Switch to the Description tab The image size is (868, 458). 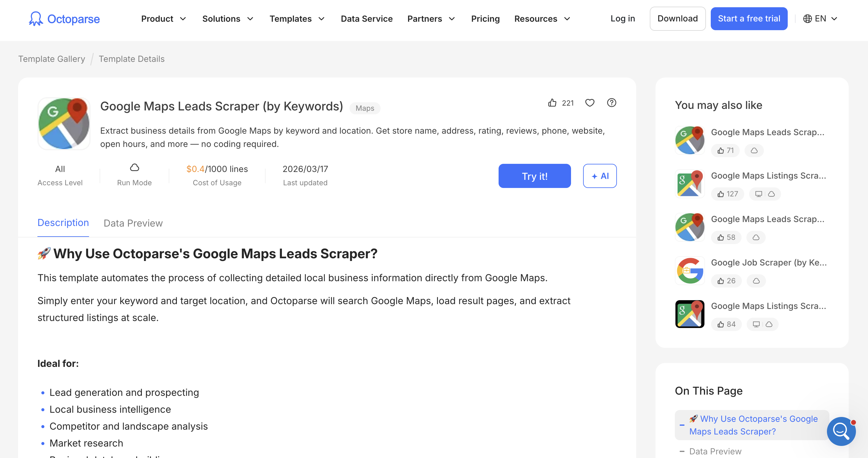(63, 223)
